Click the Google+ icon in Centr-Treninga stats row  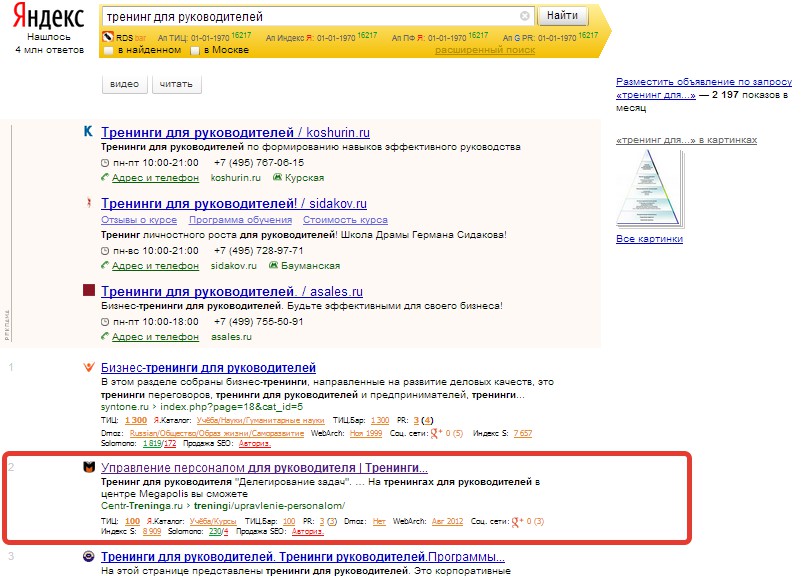[517, 521]
